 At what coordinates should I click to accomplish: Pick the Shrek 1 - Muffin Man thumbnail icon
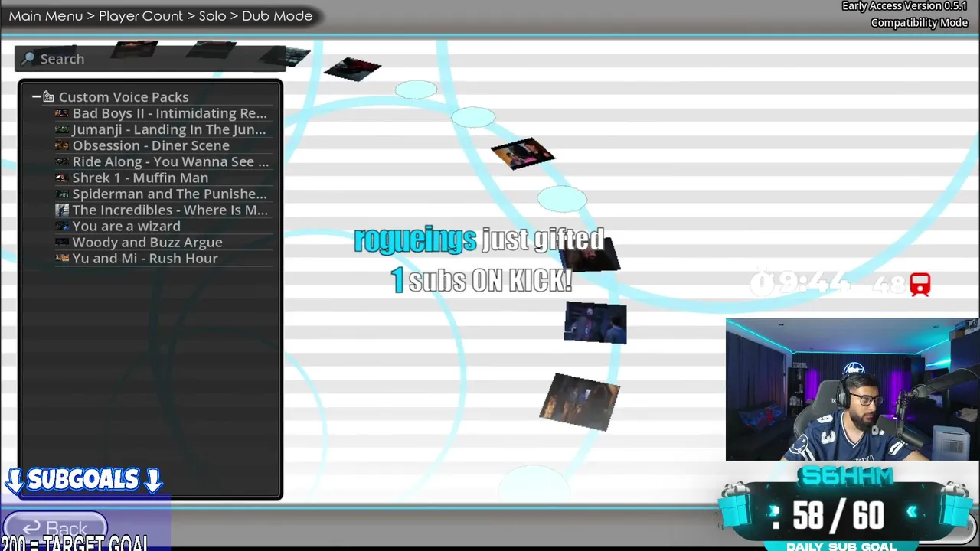62,178
